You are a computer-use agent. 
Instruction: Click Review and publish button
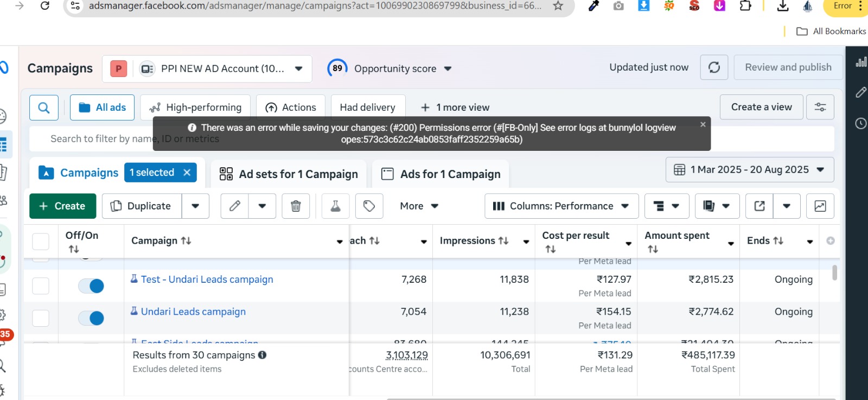(x=788, y=67)
